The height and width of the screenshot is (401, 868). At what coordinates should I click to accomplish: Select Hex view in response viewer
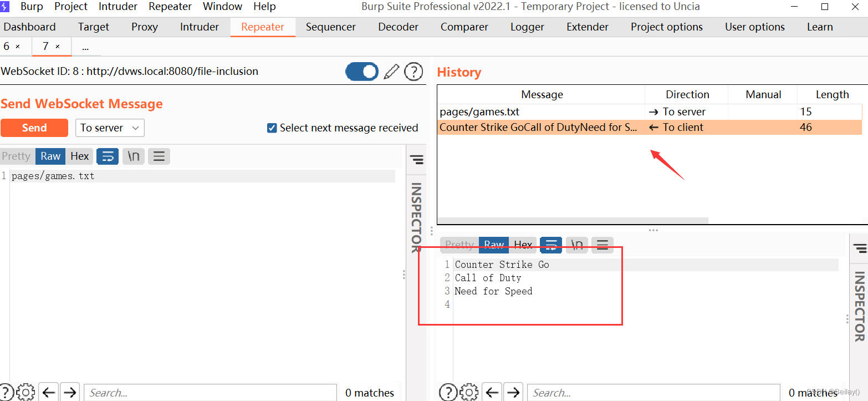coord(523,245)
